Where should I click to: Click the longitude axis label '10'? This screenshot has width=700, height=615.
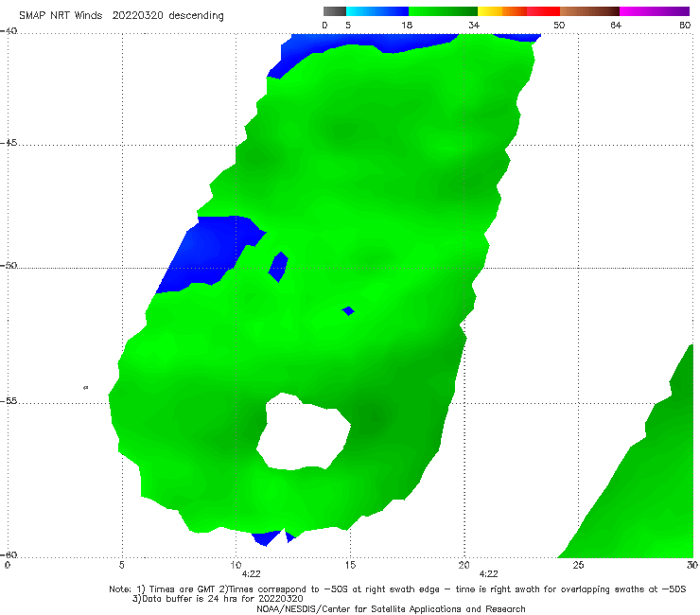pyautogui.click(x=236, y=565)
